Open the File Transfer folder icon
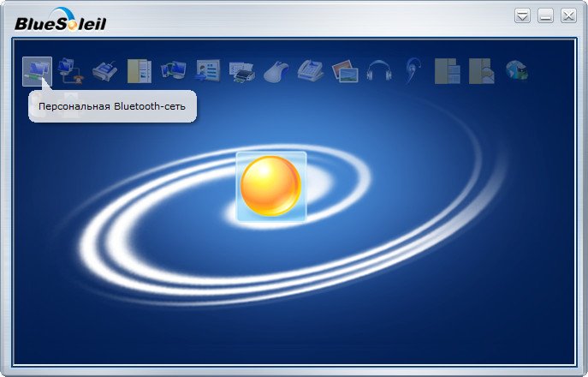This screenshot has height=377, width=588. point(140,71)
